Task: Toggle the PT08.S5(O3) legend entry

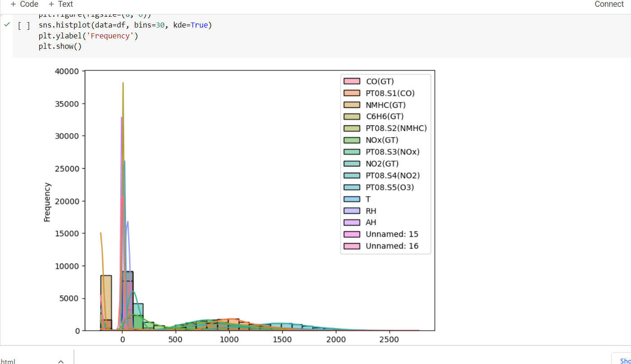Action: [352, 187]
